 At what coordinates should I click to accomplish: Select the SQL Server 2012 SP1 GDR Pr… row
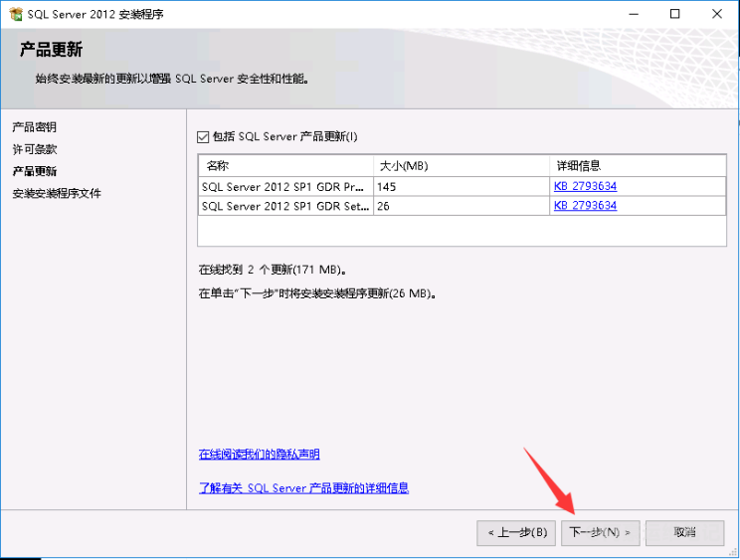click(284, 186)
